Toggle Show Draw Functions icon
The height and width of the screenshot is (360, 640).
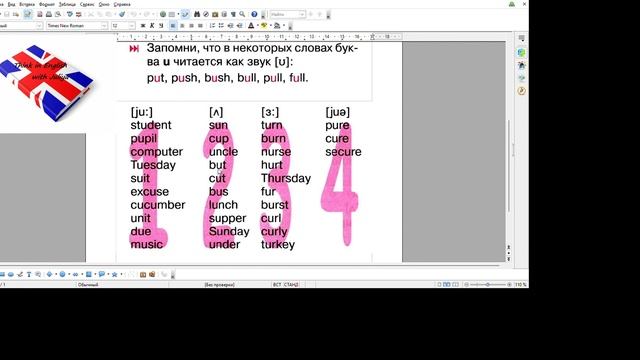185,14
